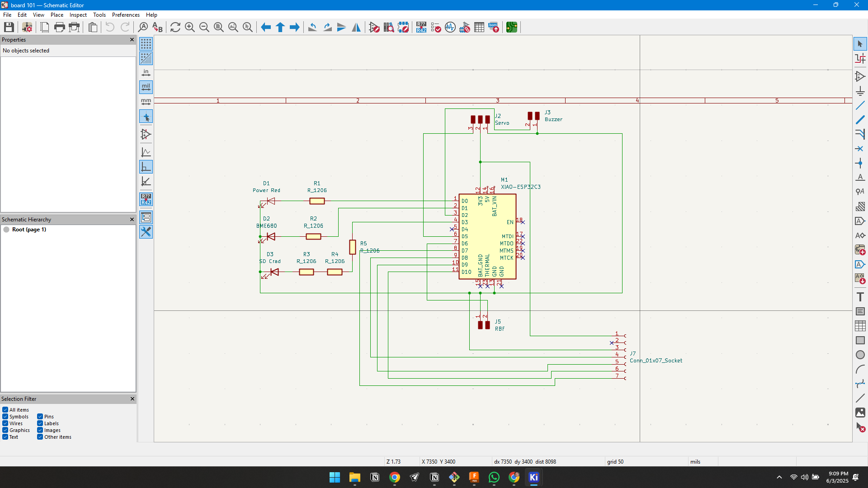
Task: Navigate up one sheet blue arrow
Action: pyautogui.click(x=280, y=28)
